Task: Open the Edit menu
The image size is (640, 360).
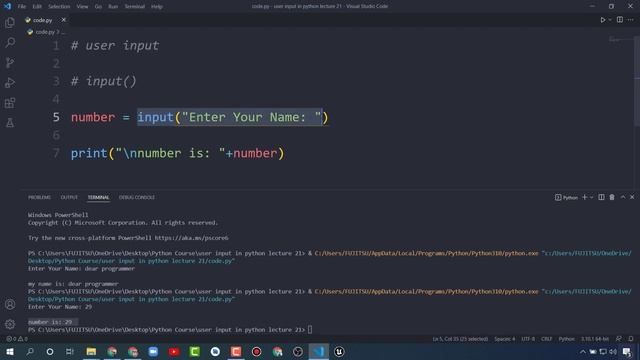Action: (37, 7)
